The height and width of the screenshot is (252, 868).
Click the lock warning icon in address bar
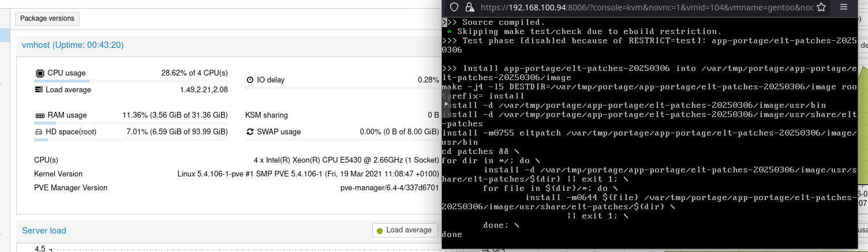(469, 7)
